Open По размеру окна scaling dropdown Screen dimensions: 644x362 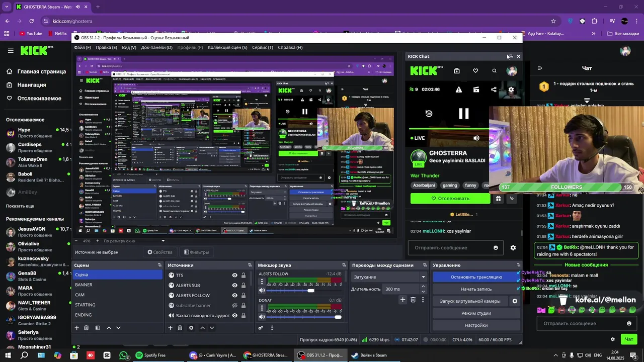point(134,241)
